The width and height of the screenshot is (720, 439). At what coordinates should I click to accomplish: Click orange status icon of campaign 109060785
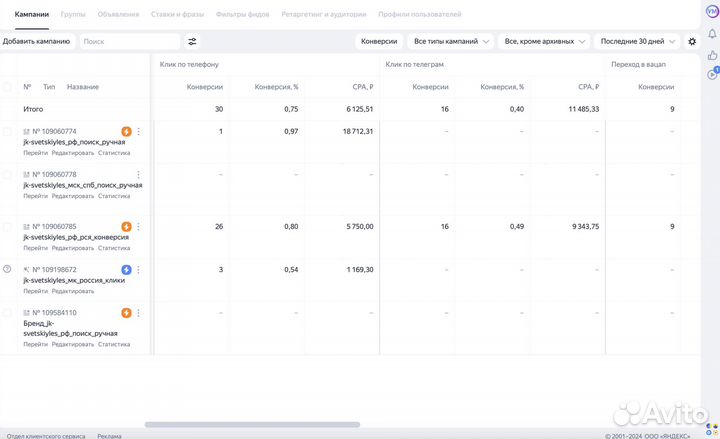[x=127, y=227]
